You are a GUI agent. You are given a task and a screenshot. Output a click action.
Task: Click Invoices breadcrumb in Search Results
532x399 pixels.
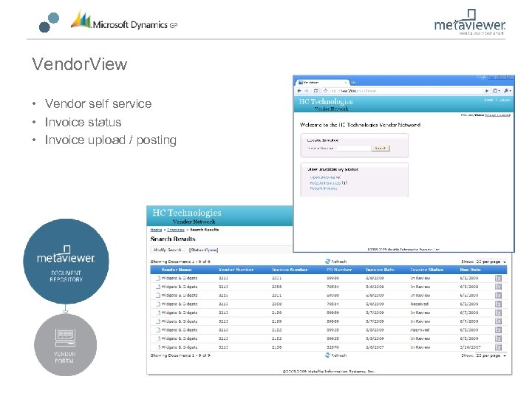coord(176,230)
